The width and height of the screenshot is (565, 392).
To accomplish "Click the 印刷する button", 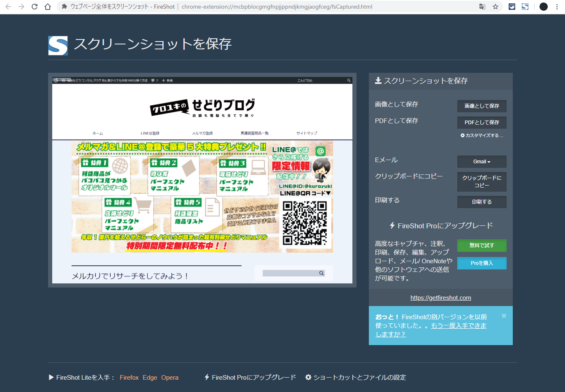I will pos(482,202).
